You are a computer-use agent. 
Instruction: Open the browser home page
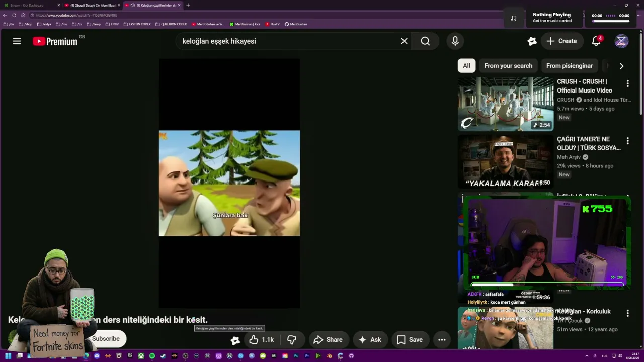[23, 15]
